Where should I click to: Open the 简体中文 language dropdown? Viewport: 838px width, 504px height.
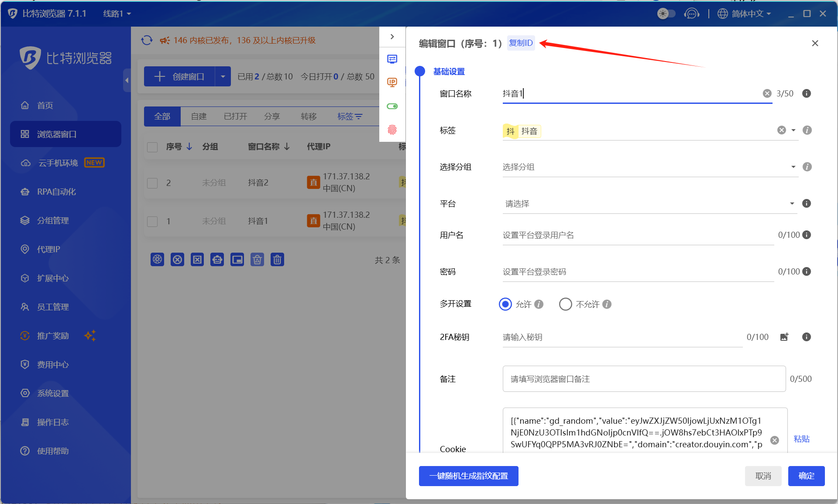744,14
